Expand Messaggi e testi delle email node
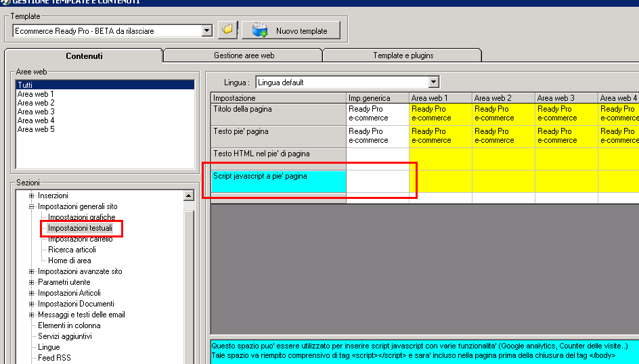Image resolution: width=639 pixels, height=364 pixels. [31, 315]
